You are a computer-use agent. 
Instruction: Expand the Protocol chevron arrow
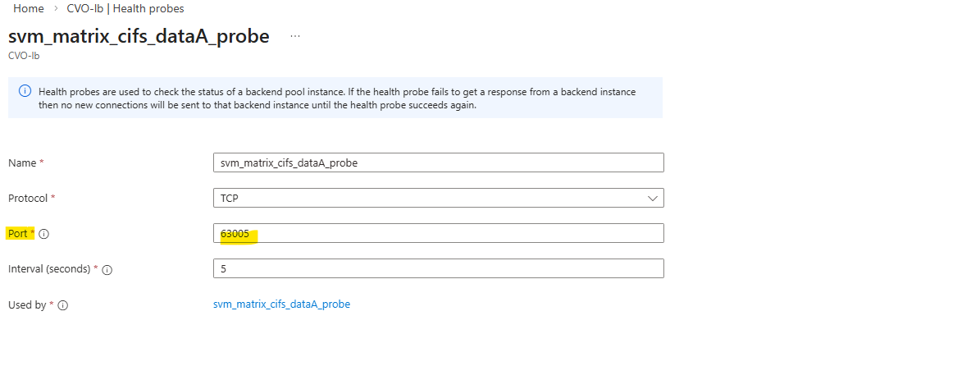(653, 198)
